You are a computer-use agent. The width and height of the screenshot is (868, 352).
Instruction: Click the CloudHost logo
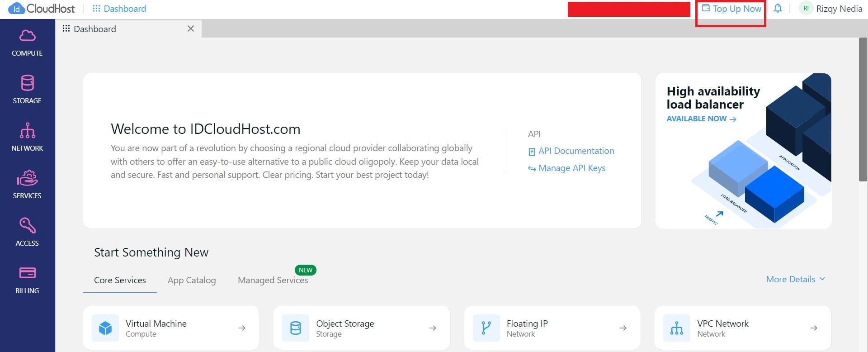pyautogui.click(x=41, y=9)
